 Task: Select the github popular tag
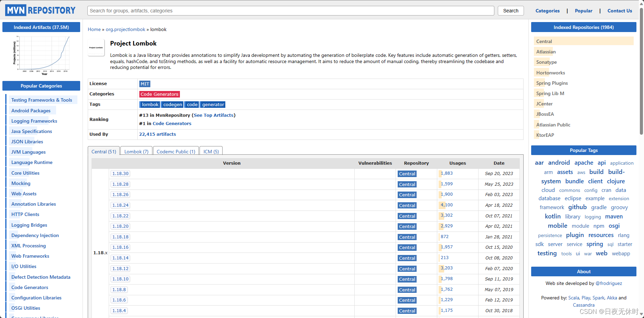(577, 207)
